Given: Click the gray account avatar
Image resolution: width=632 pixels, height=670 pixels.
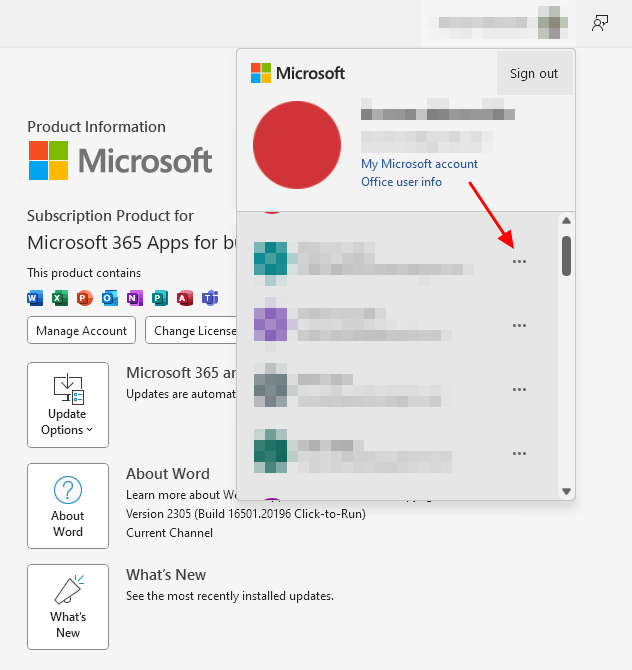Looking at the screenshot, I should [270, 389].
